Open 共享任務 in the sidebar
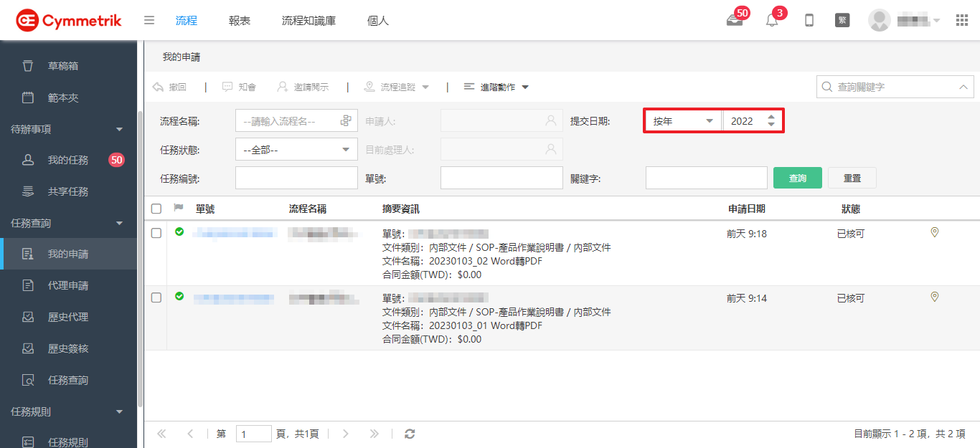This screenshot has width=980, height=448. [68, 191]
